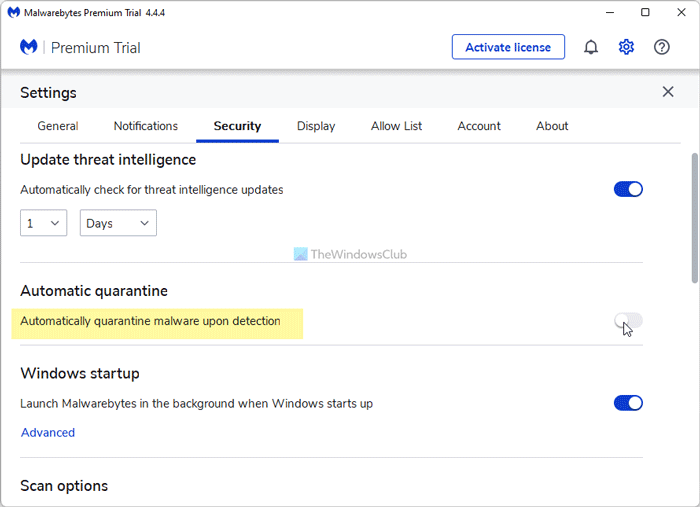700x507 pixels.
Task: Click the Premium Trial header text
Action: click(x=96, y=48)
